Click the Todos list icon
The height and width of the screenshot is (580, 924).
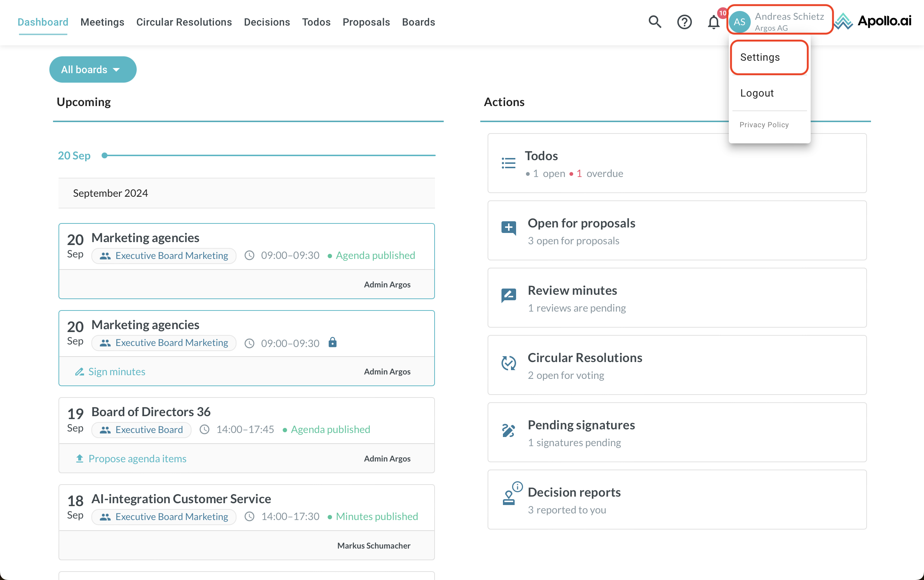tap(508, 163)
